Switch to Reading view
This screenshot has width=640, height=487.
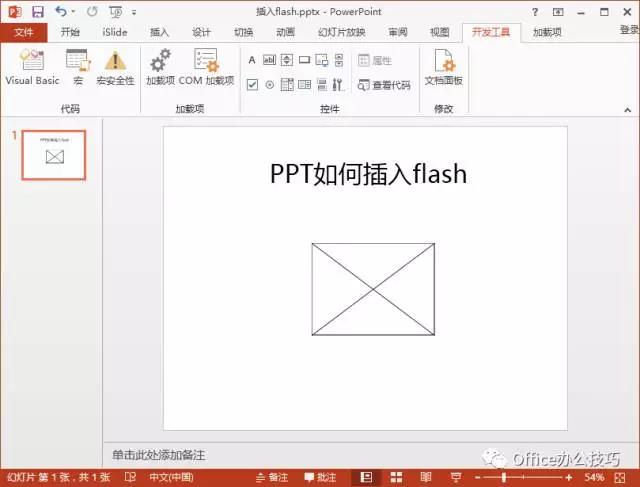[425, 477]
